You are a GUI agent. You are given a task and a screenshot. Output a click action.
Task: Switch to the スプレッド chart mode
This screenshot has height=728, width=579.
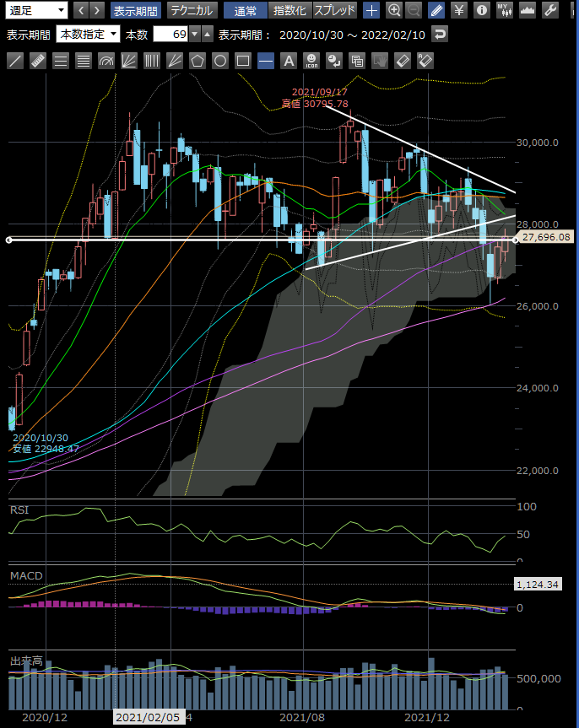pyautogui.click(x=335, y=11)
